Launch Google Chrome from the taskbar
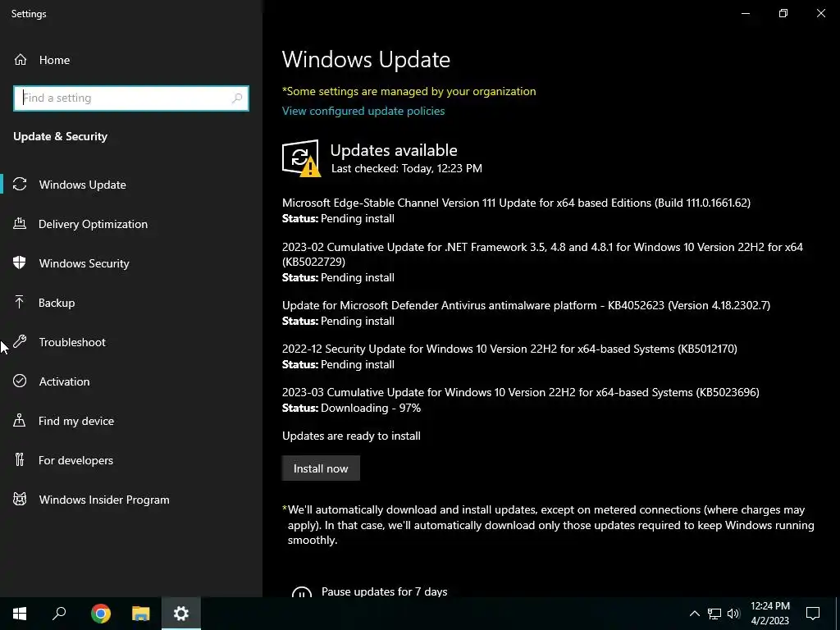840x630 pixels. click(101, 614)
